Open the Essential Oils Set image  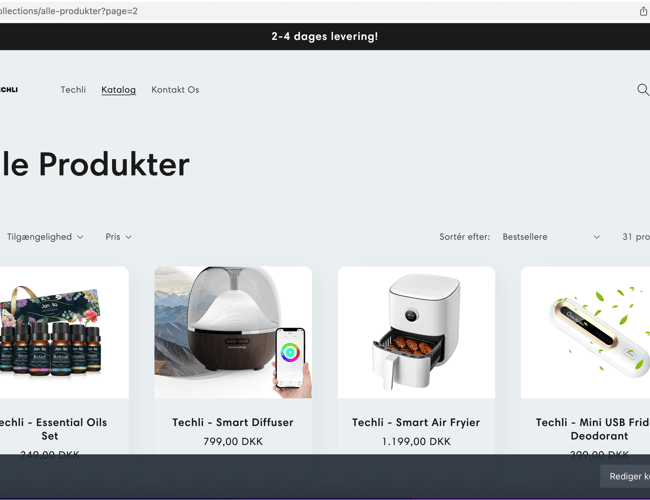point(64,333)
